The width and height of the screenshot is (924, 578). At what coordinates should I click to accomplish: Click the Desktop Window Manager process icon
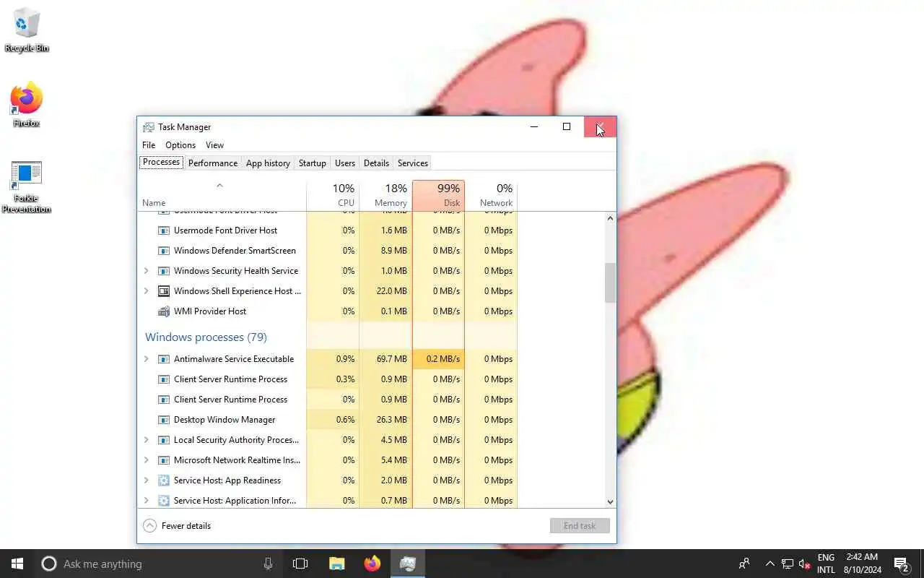164,420
